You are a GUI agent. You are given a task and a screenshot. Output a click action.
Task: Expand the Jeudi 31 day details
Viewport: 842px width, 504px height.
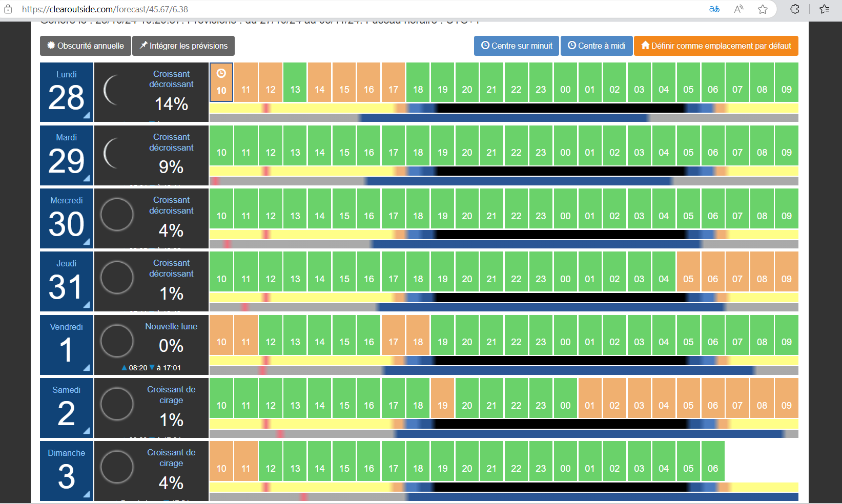(86, 305)
